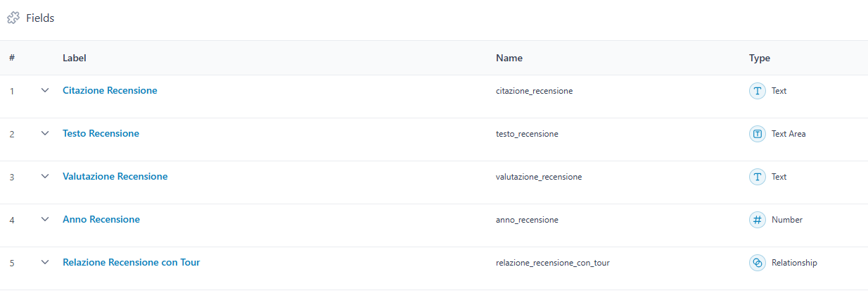Open the Anno Recensione field link
Image resolution: width=868 pixels, height=298 pixels.
101,220
